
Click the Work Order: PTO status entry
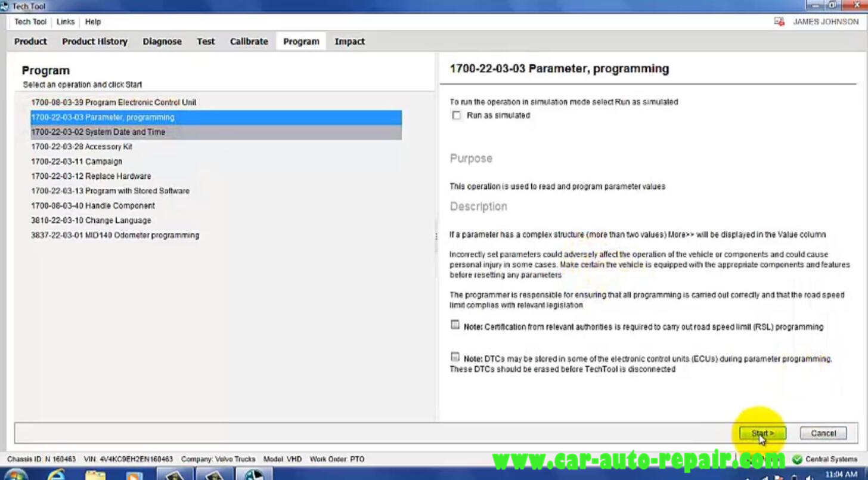(337, 459)
